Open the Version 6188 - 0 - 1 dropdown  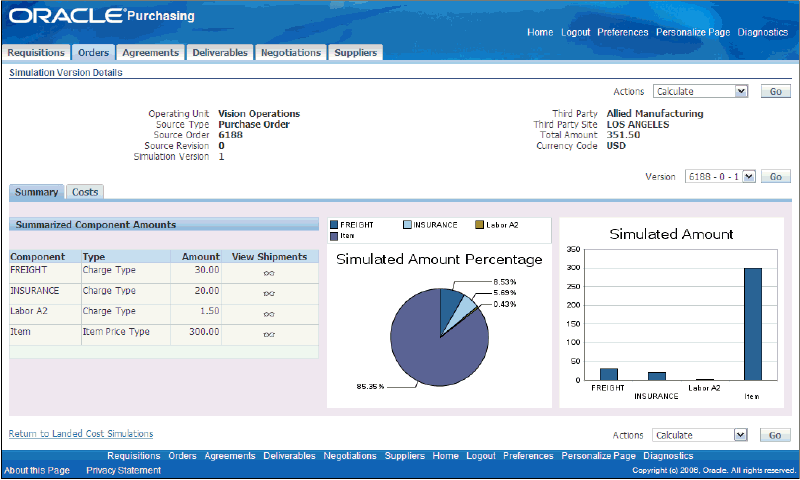tap(719, 176)
